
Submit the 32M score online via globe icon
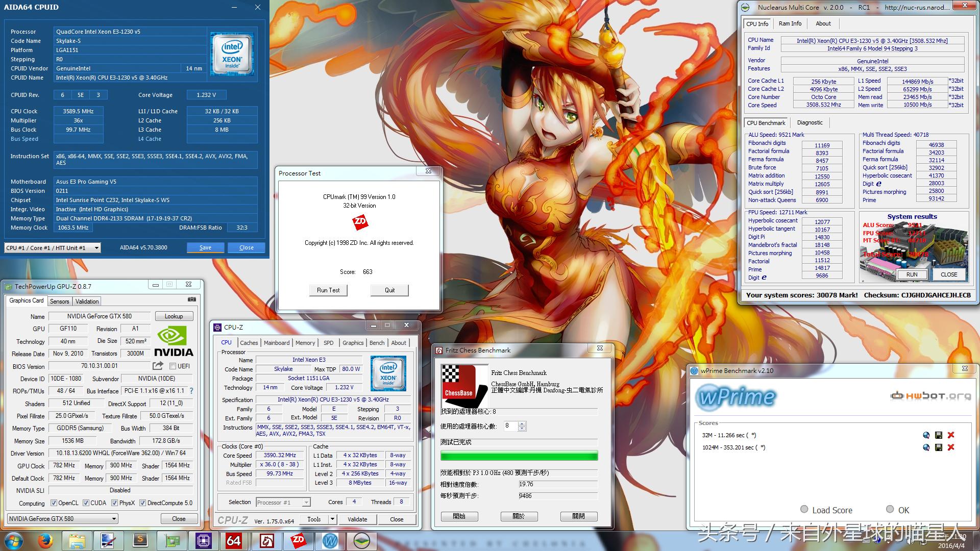click(x=926, y=435)
